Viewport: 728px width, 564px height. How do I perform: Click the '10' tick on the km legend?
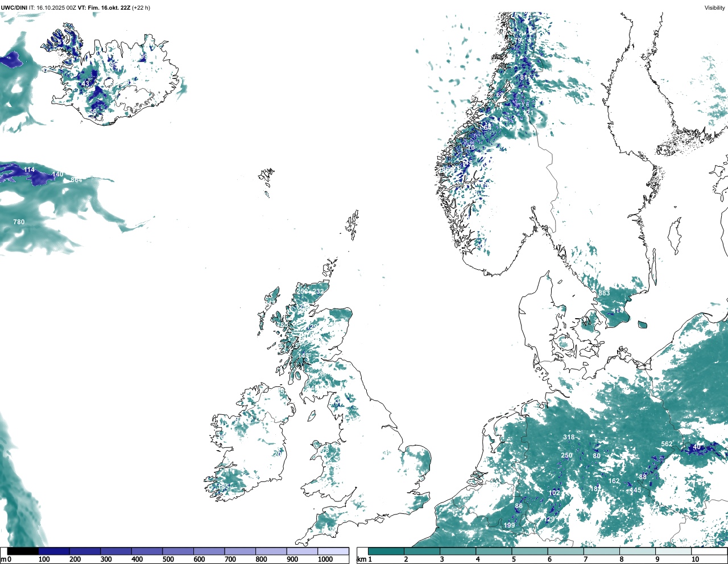click(x=695, y=559)
